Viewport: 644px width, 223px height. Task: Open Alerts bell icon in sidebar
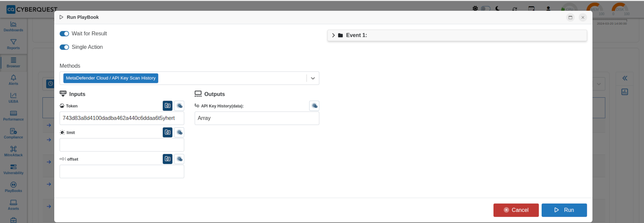coord(13,80)
